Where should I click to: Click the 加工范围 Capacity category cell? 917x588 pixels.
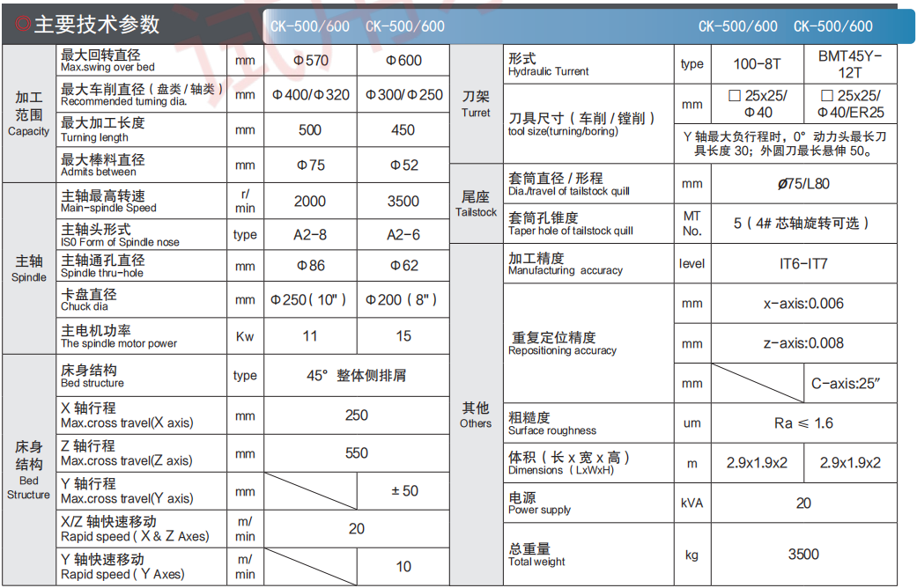click(29, 114)
